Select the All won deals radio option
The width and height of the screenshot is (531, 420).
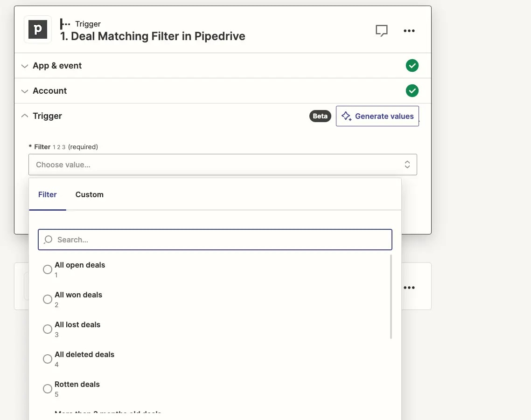click(x=48, y=299)
